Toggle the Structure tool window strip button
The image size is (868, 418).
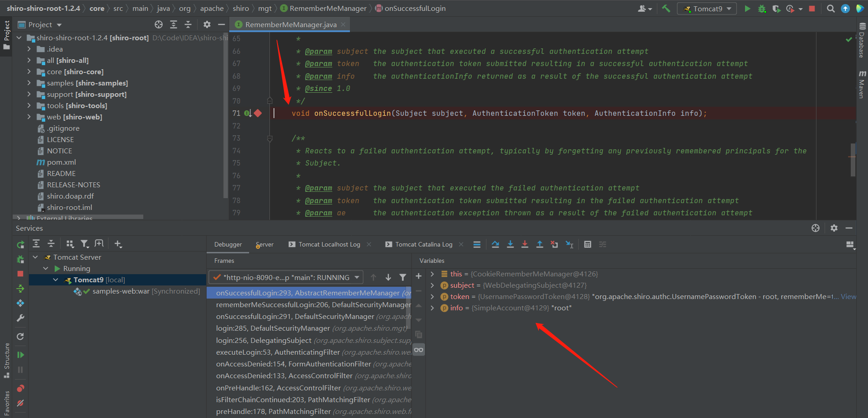(6, 361)
